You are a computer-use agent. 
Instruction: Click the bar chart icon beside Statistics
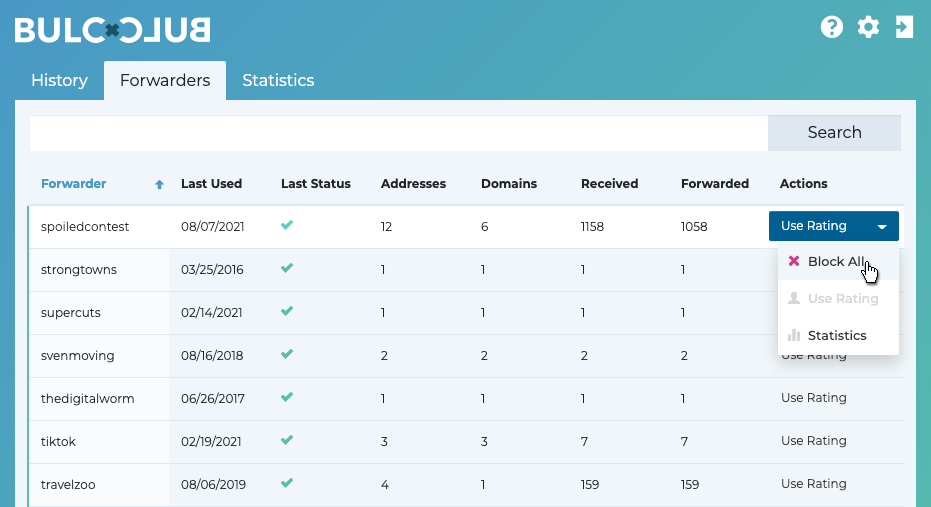[794, 335]
